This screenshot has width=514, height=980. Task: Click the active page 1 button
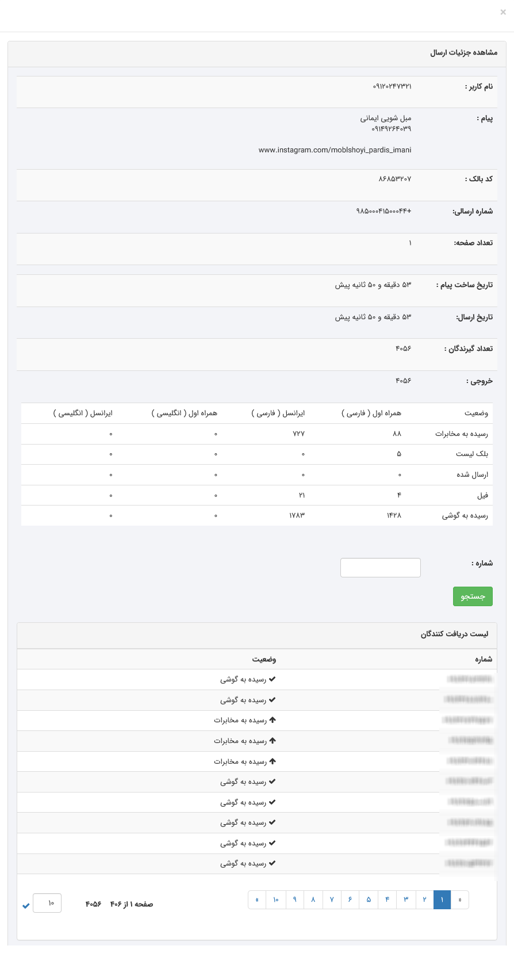[442, 900]
